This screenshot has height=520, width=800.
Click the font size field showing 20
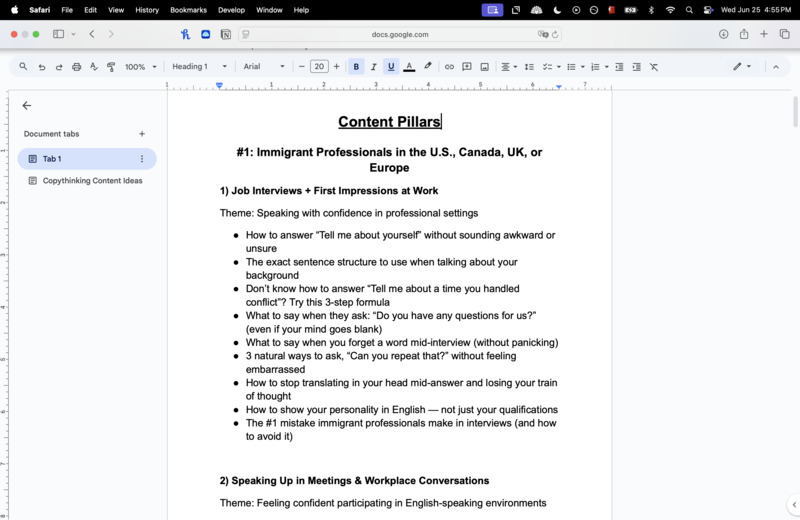pos(319,66)
